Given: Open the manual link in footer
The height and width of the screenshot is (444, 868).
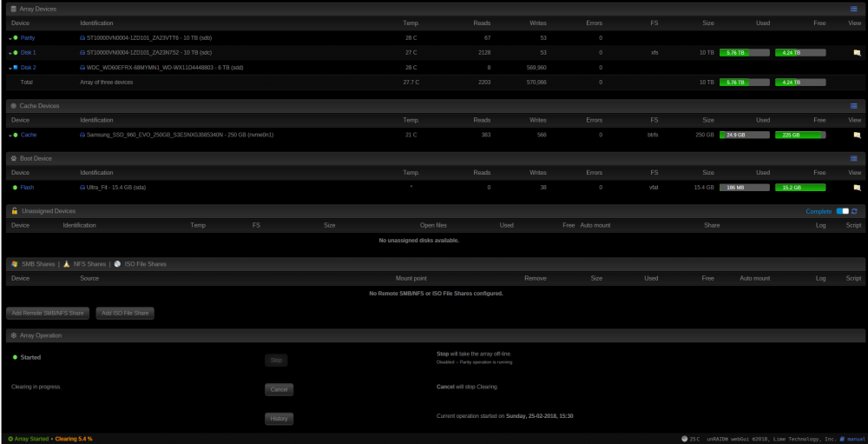Looking at the screenshot, I should point(854,439).
